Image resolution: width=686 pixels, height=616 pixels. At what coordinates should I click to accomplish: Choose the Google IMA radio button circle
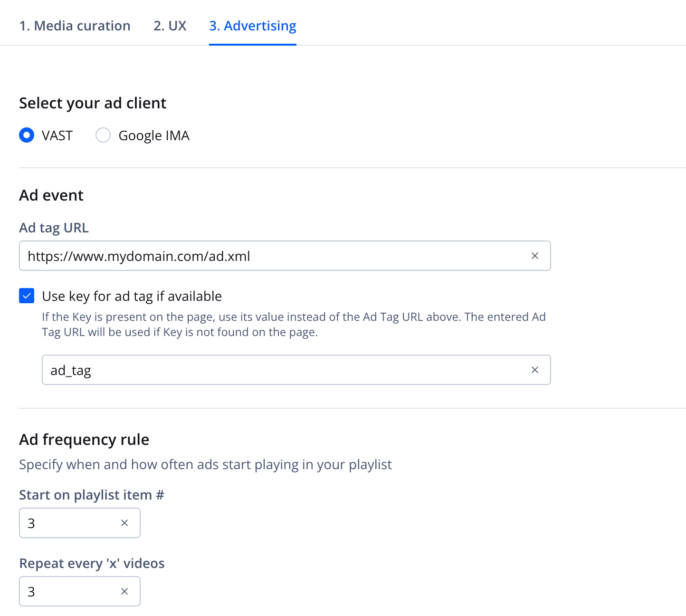(103, 135)
